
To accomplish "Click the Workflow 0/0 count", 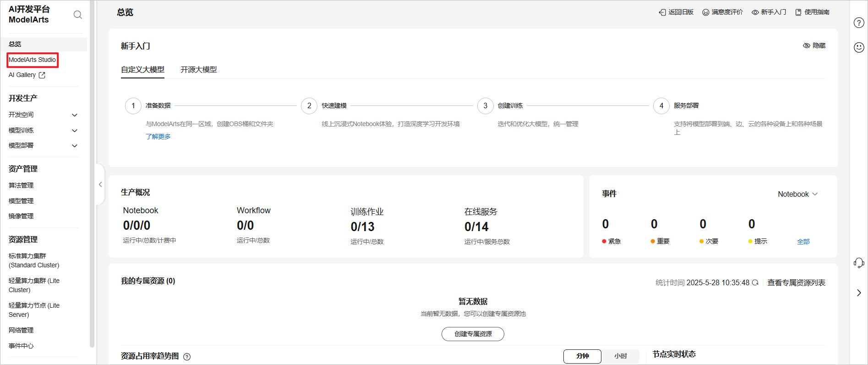I will [245, 226].
